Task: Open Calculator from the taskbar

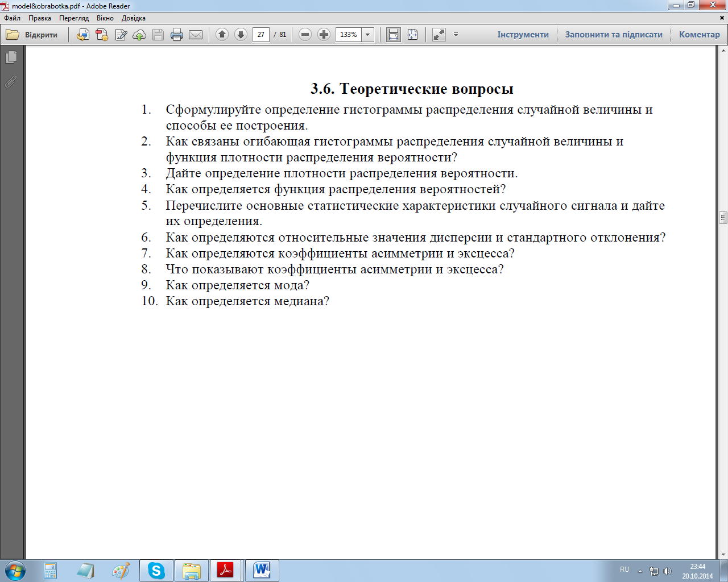Action: (x=51, y=571)
